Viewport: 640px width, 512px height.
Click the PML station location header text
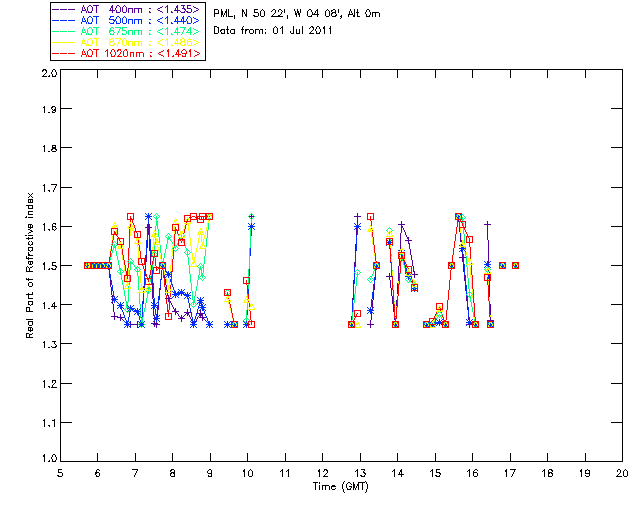(x=297, y=14)
